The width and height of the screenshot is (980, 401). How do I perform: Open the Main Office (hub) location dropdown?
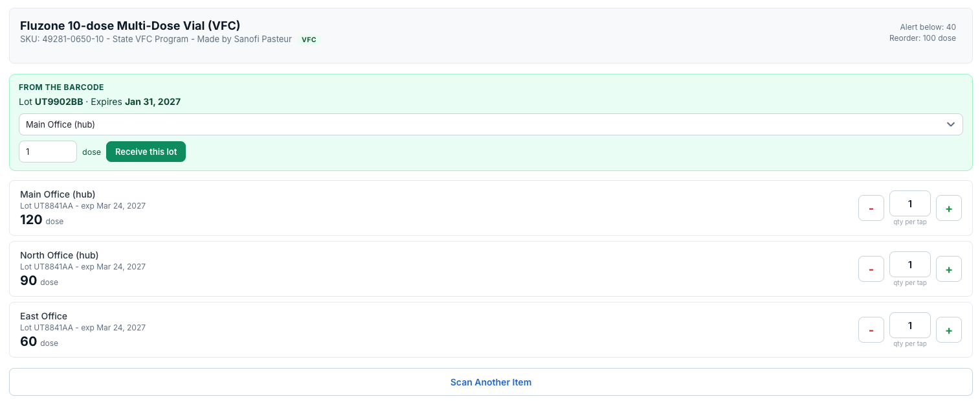(491, 124)
